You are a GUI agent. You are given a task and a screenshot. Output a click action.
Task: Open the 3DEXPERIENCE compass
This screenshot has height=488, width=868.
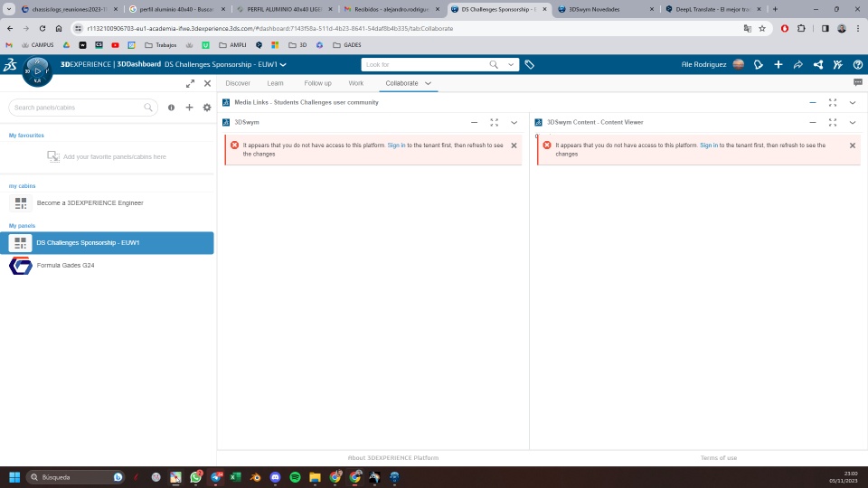[37, 70]
